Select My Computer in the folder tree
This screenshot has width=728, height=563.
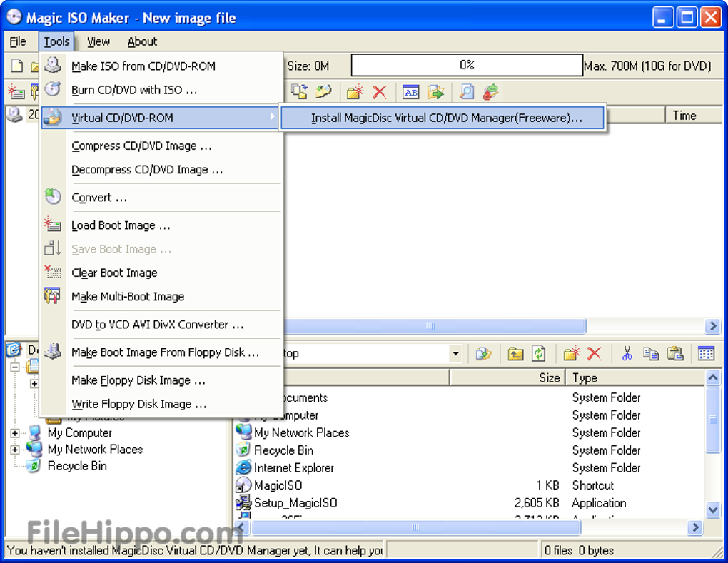pyautogui.click(x=79, y=432)
